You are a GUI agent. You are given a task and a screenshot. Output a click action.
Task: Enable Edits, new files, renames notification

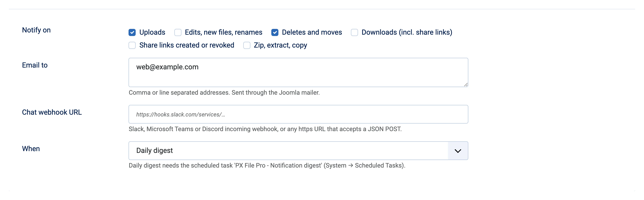[178, 32]
